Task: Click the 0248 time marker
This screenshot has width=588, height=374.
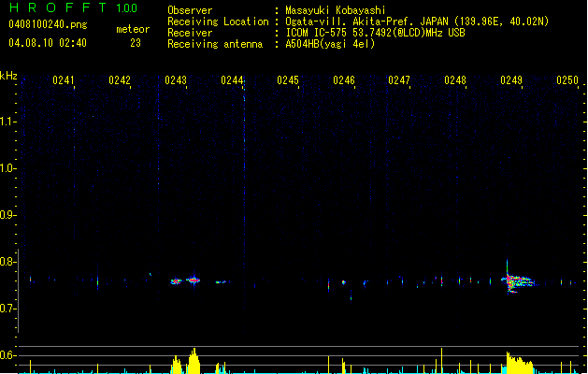Action: (x=455, y=80)
